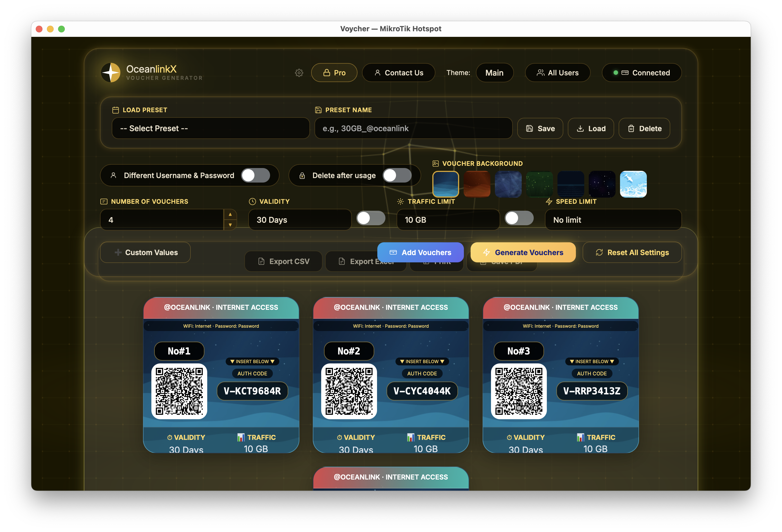The image size is (782, 532).
Task: Select the blue ocean wave voucher background
Action: pyautogui.click(x=445, y=184)
